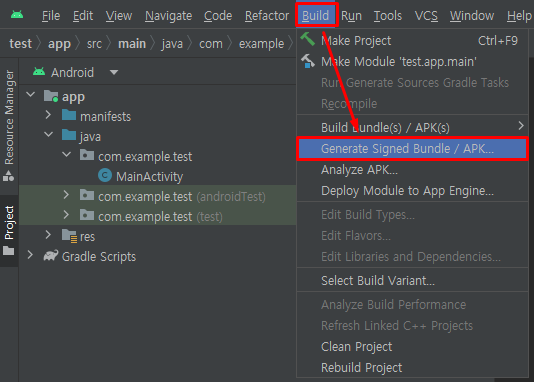Screen dimensions: 534x382
Task: Click the 'com' breadcrumb
Action: point(211,44)
